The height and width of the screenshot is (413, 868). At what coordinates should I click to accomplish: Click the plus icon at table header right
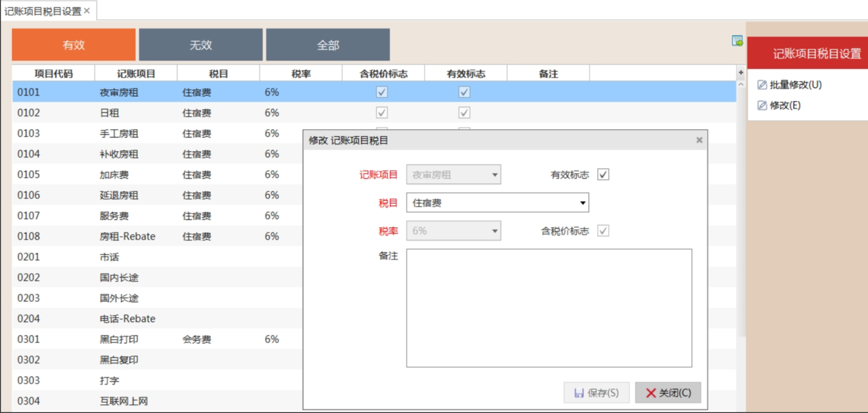[x=740, y=72]
